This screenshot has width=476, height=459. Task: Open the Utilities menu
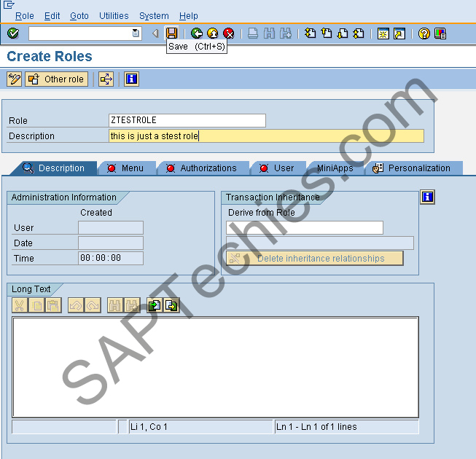(114, 16)
